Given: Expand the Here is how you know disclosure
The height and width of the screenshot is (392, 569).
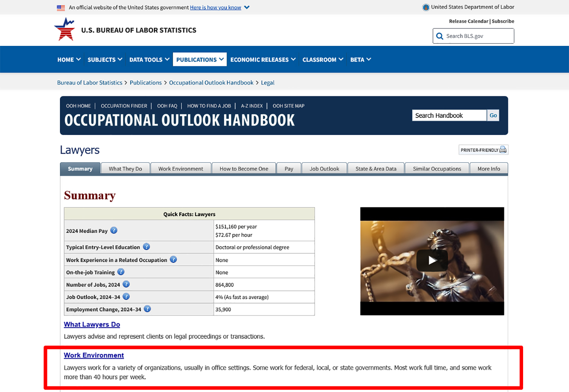Looking at the screenshot, I should click(215, 7).
